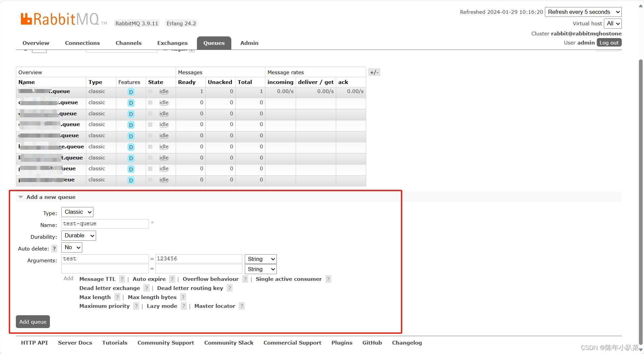Open the Commercial Support link
The height and width of the screenshot is (354, 644).
point(292,343)
